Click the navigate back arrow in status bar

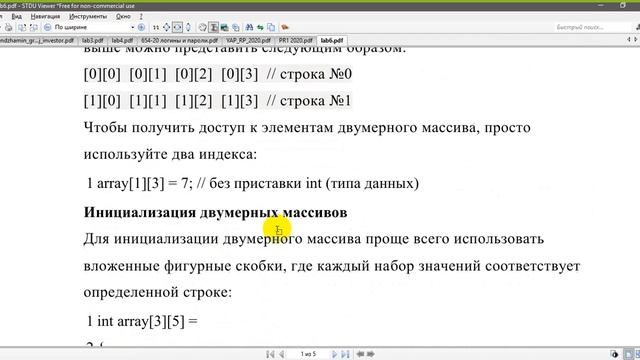point(360,354)
